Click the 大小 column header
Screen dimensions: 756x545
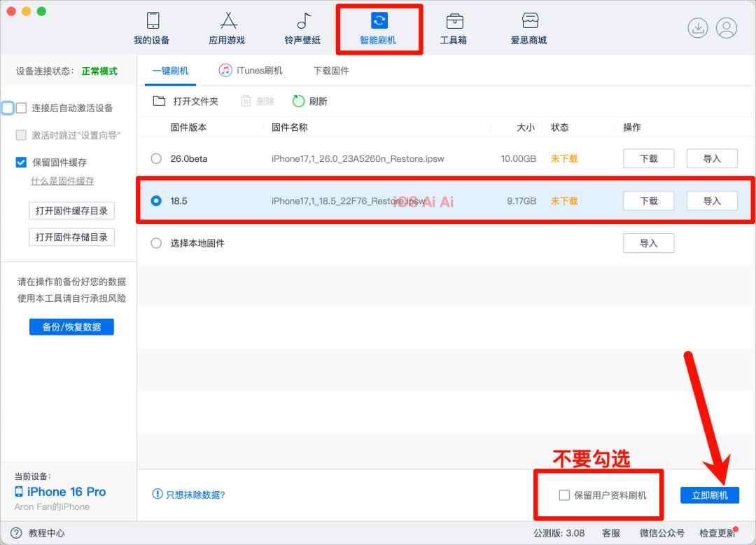[x=526, y=127]
